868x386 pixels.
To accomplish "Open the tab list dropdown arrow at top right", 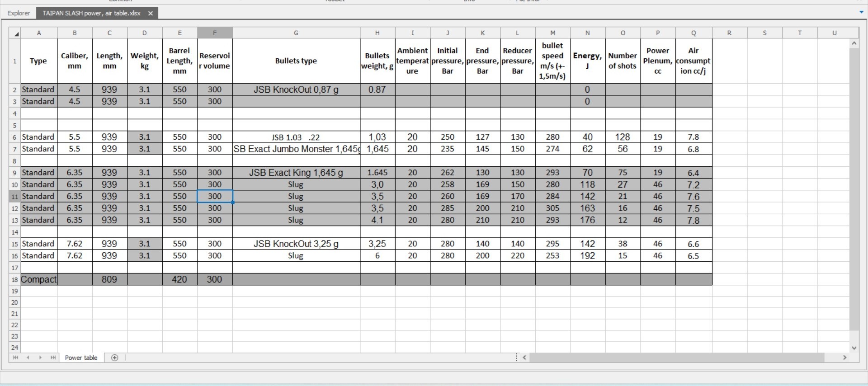I will click(x=861, y=13).
